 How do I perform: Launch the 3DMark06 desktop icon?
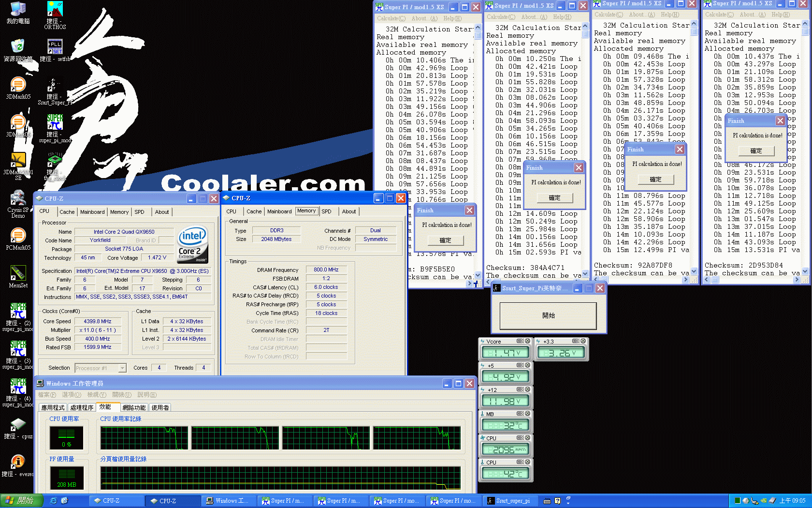click(18, 126)
